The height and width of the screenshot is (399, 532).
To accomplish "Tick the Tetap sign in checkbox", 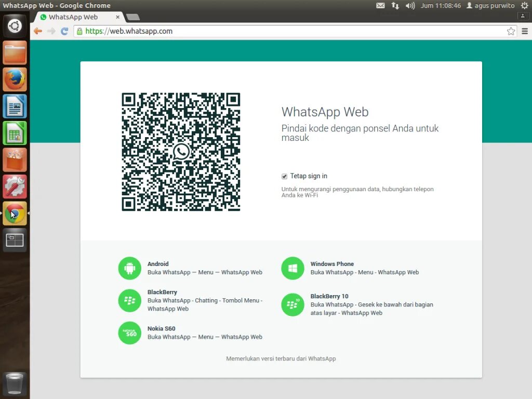I will click(x=284, y=176).
